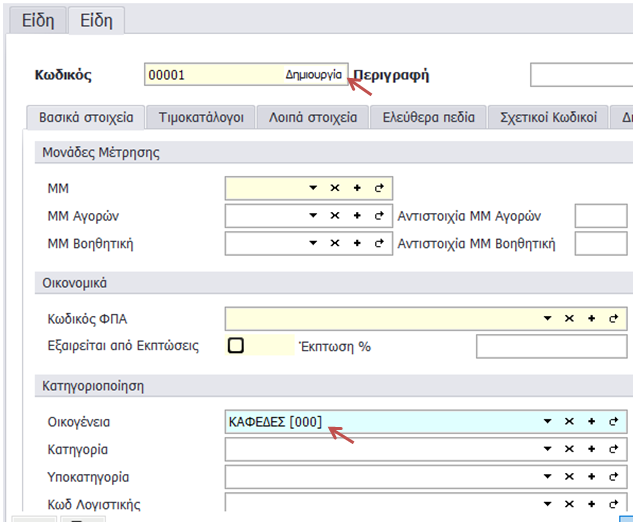This screenshot has height=526, width=637.
Task: Click the Έκπτωση % input field
Action: (x=550, y=346)
